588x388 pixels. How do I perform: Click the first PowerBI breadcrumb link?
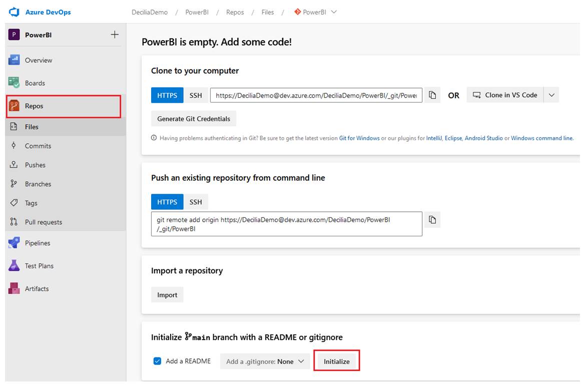197,12
